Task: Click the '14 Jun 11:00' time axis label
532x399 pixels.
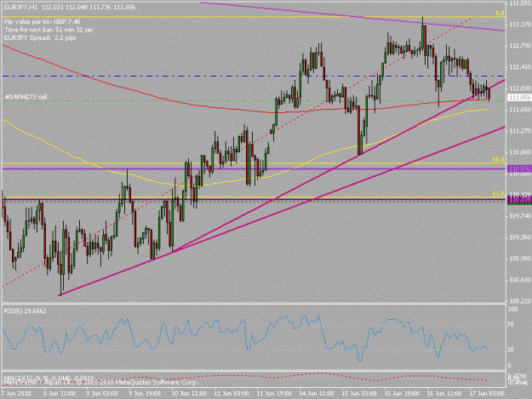Action: click(317, 394)
